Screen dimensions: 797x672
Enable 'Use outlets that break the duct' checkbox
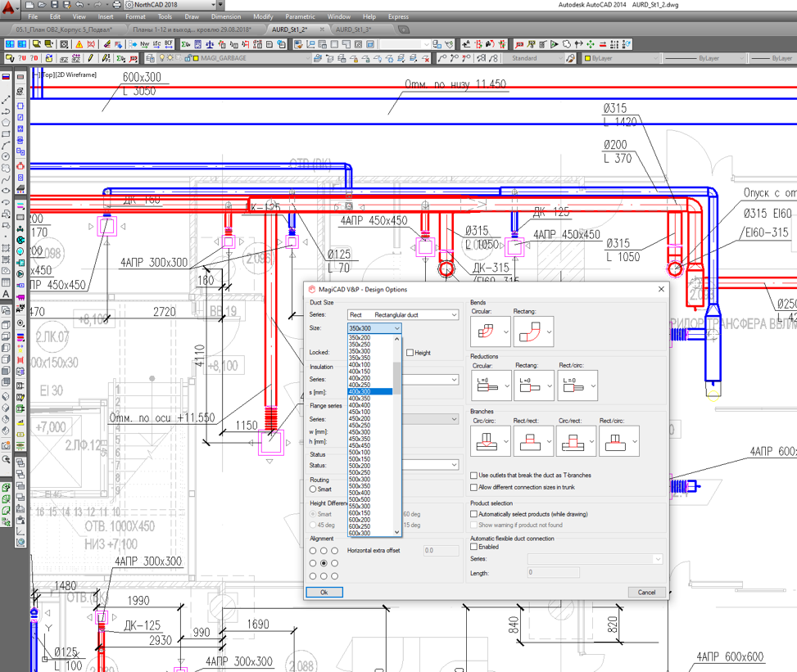pos(473,476)
